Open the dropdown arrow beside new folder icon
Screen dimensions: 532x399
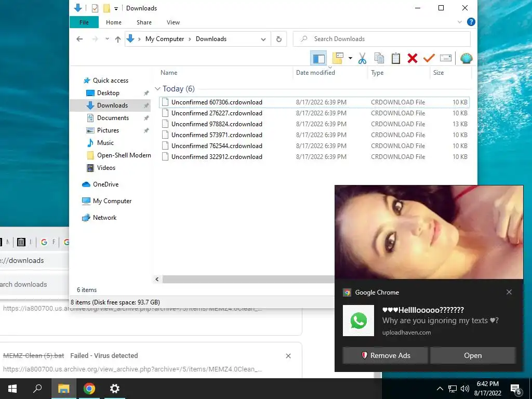(350, 58)
